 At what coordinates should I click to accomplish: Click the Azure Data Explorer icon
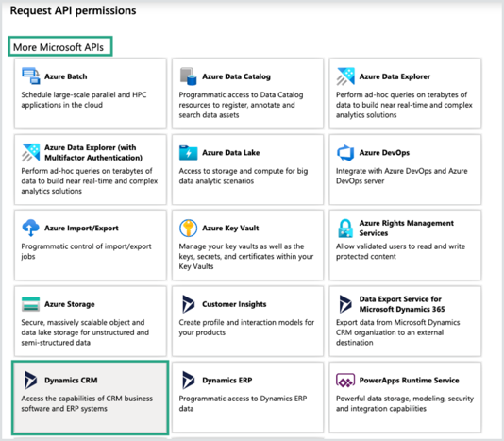pos(345,76)
